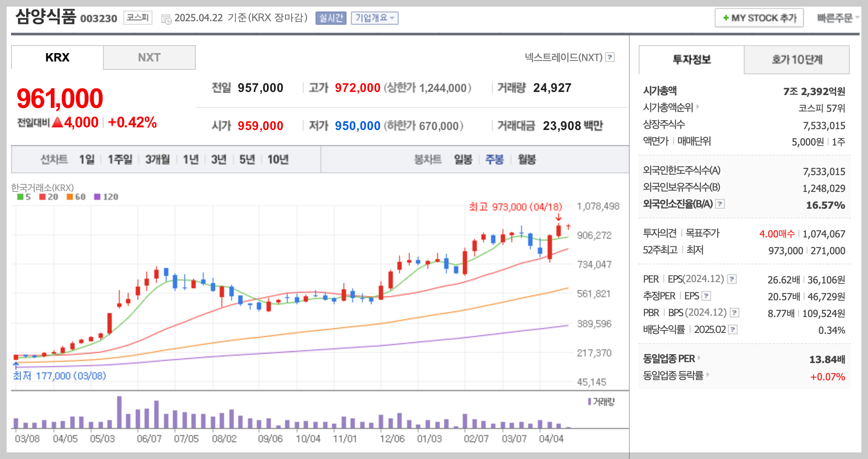
Task: Click the 시가총액 value 7조 2,392억원
Action: (814, 92)
